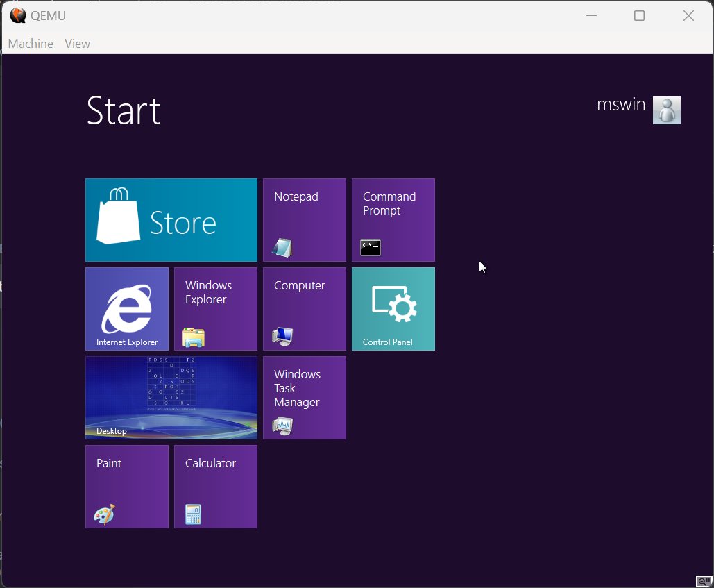Viewport: 714px width, 588px height.
Task: Maximize the QEMU window
Action: [x=639, y=15]
